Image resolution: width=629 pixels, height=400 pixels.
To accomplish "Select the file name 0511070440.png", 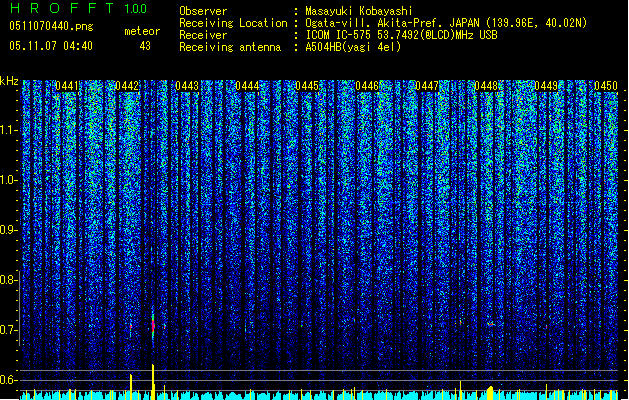I will 51,26.
